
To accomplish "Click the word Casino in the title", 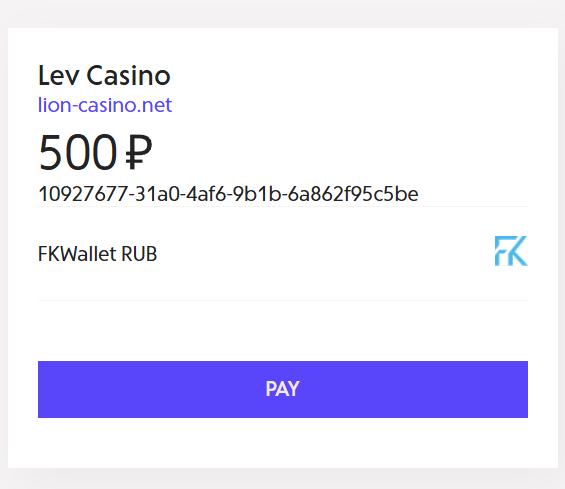I will 128,75.
